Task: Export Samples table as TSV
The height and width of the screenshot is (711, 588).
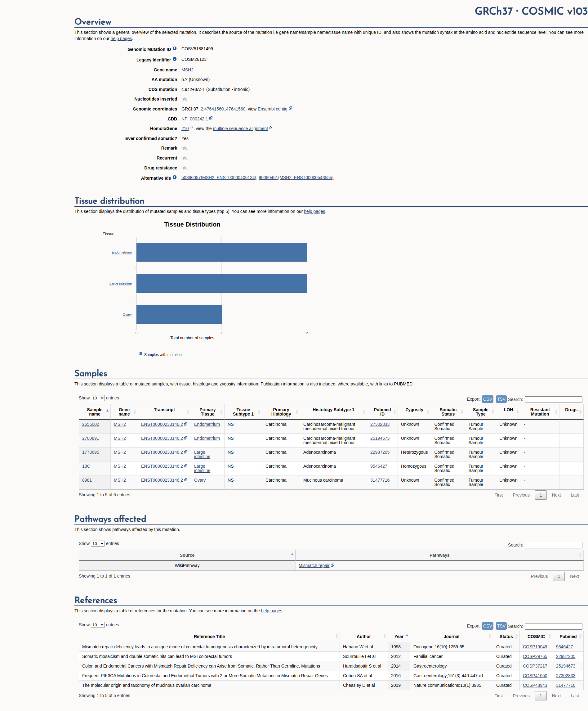Action: pyautogui.click(x=501, y=399)
